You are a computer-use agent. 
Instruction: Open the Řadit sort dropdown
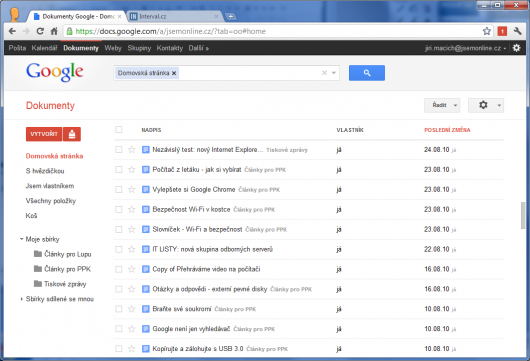pyautogui.click(x=442, y=105)
